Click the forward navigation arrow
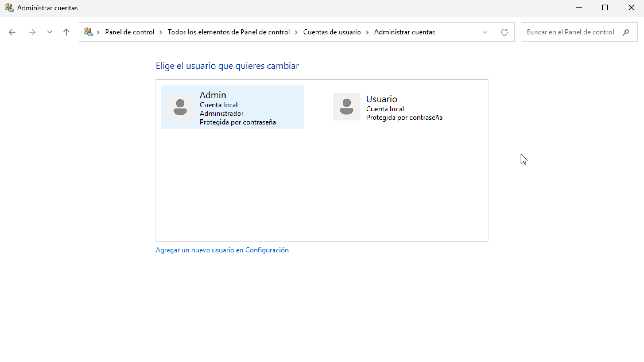Image resolution: width=644 pixels, height=362 pixels. point(32,32)
